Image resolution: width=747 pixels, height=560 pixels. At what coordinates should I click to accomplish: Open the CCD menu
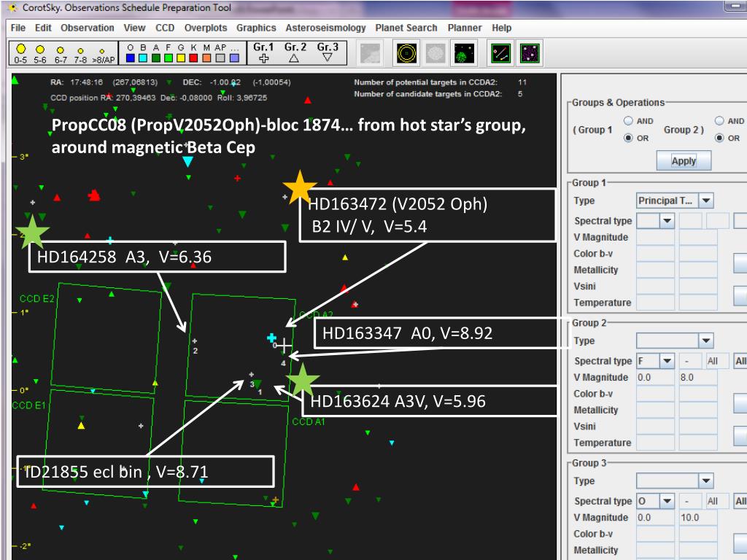tap(165, 28)
